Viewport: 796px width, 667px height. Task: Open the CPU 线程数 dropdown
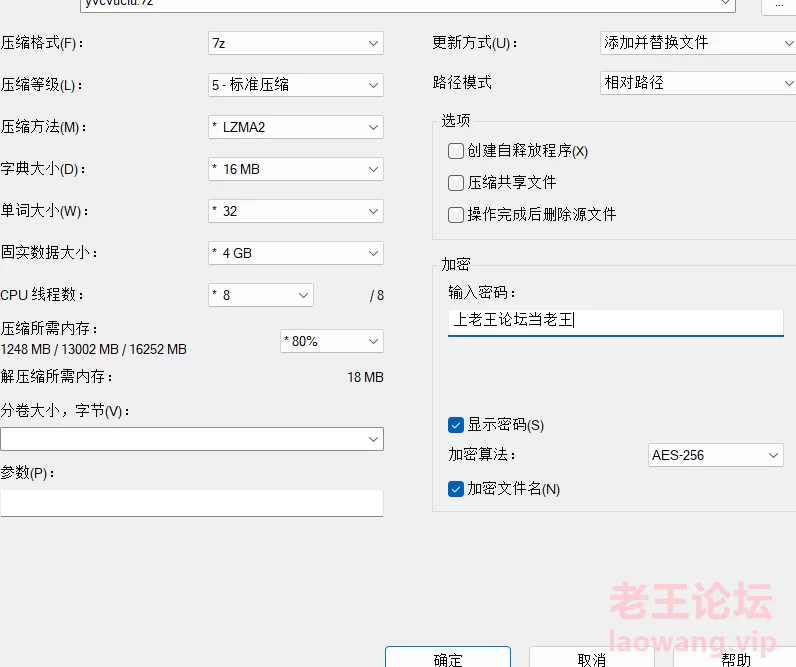(x=260, y=295)
